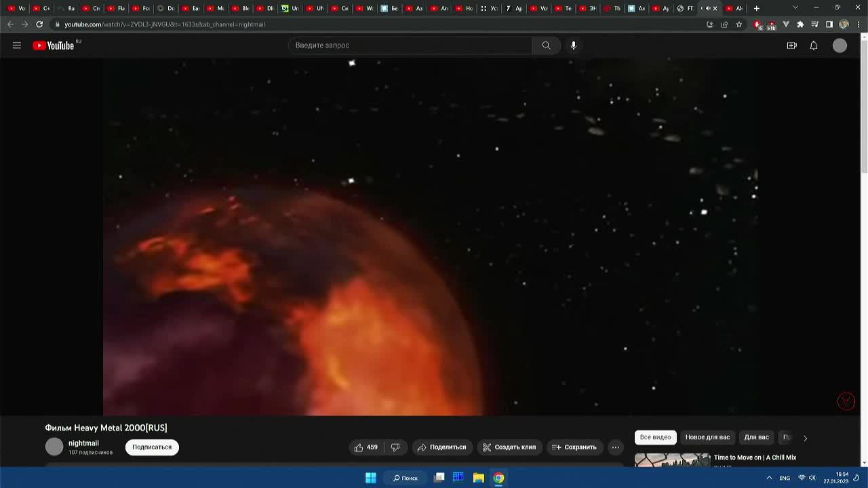This screenshot has height=488, width=868.
Task: Go back in the browser
Action: (x=10, y=24)
